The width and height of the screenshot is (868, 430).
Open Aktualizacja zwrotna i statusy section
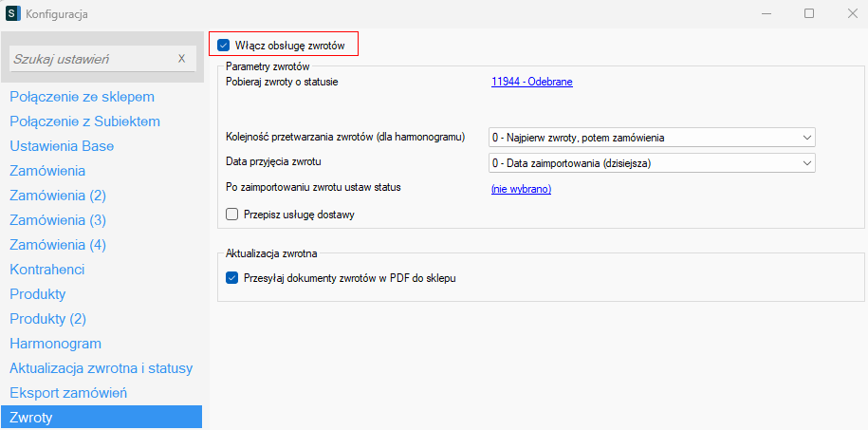pos(101,368)
